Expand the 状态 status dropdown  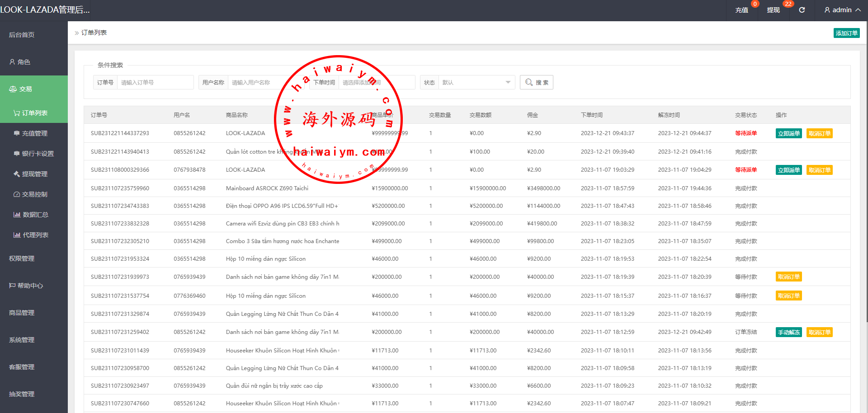[476, 82]
